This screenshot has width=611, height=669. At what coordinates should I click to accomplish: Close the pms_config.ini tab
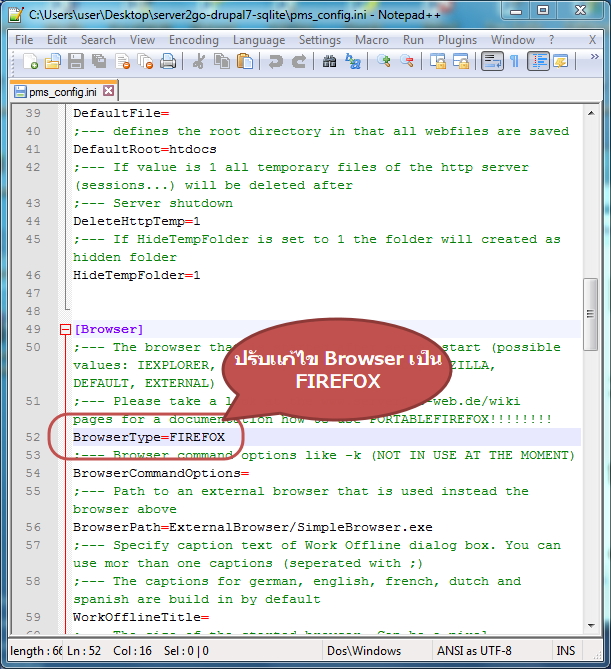point(109,91)
